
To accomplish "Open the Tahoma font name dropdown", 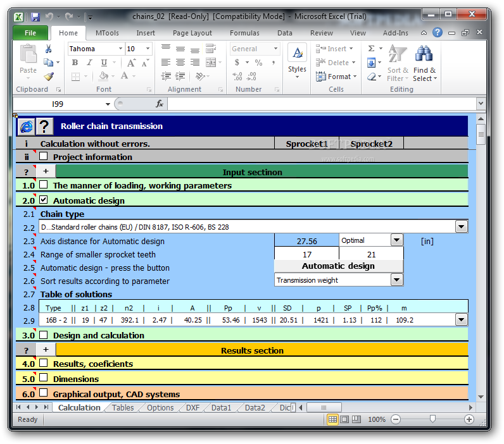I will pyautogui.click(x=120, y=49).
